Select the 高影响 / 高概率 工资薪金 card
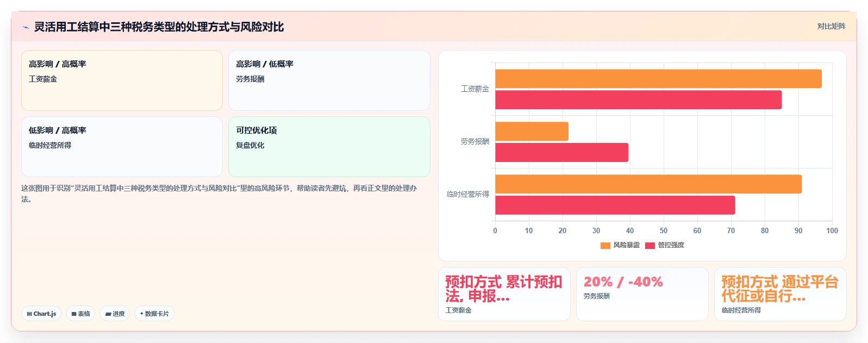Screen dimensions: 868x343 pos(122,80)
